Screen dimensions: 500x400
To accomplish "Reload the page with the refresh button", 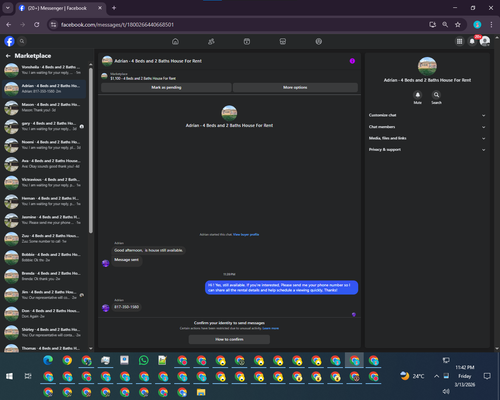I will [x=37, y=25].
